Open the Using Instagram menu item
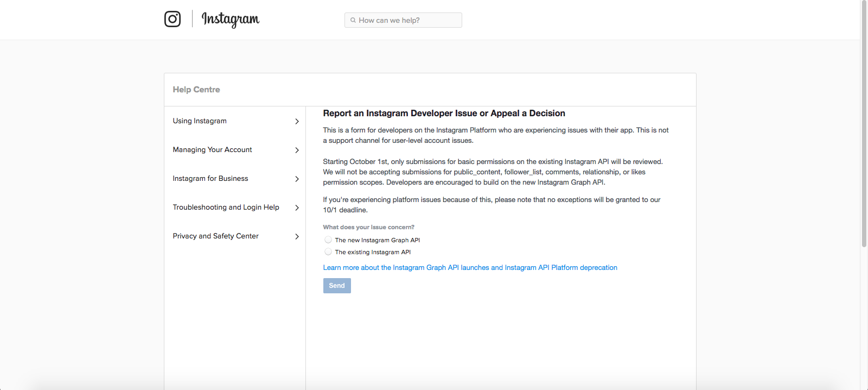 point(235,121)
